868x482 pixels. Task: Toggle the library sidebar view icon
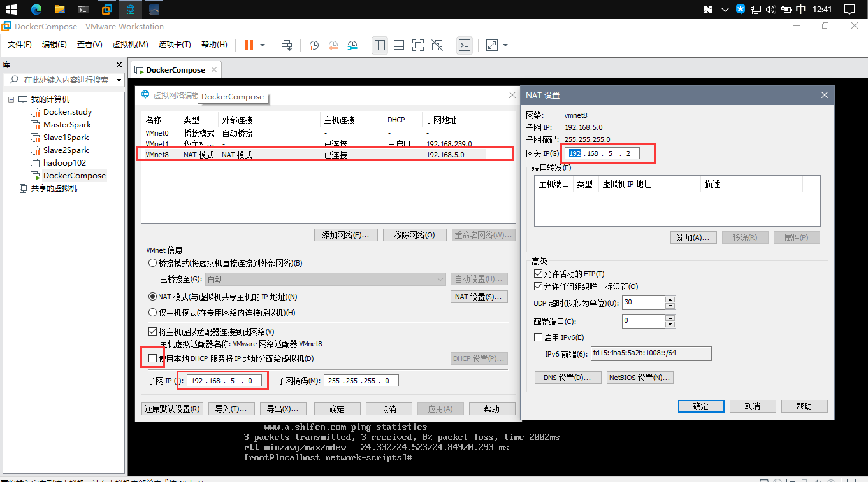pos(380,45)
